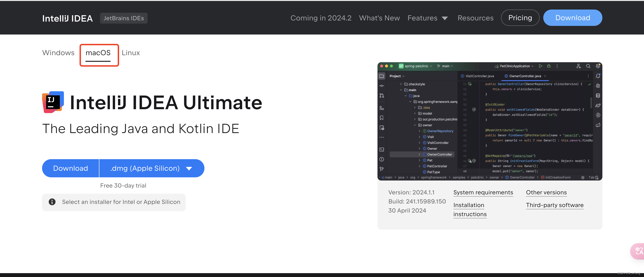Click the Commit tool window icon
The width and height of the screenshot is (644, 277).
pyautogui.click(x=382, y=86)
